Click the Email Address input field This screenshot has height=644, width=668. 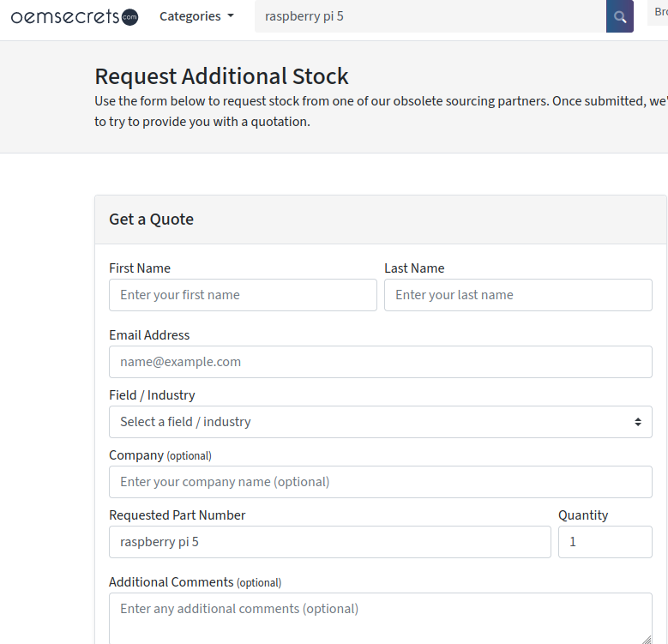pyautogui.click(x=381, y=362)
